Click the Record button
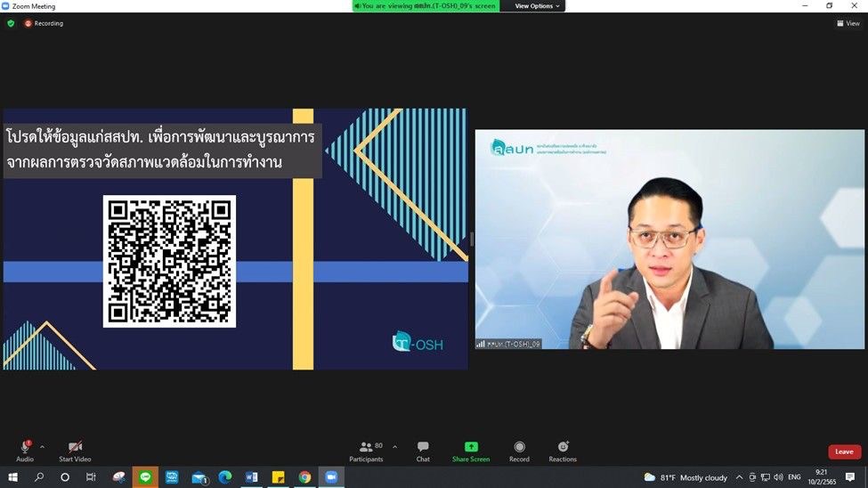Viewport: 868px width, 488px height. pyautogui.click(x=519, y=451)
